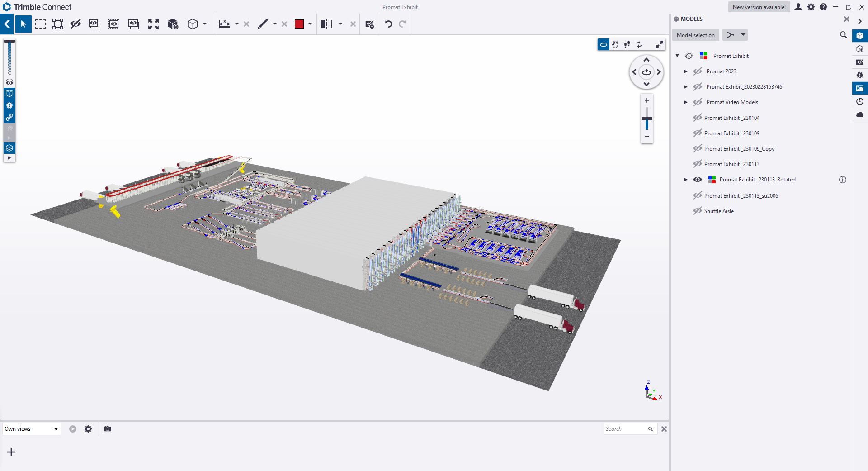The width and height of the screenshot is (868, 471).
Task: Click the swap arrows navigation icon
Action: pos(639,44)
